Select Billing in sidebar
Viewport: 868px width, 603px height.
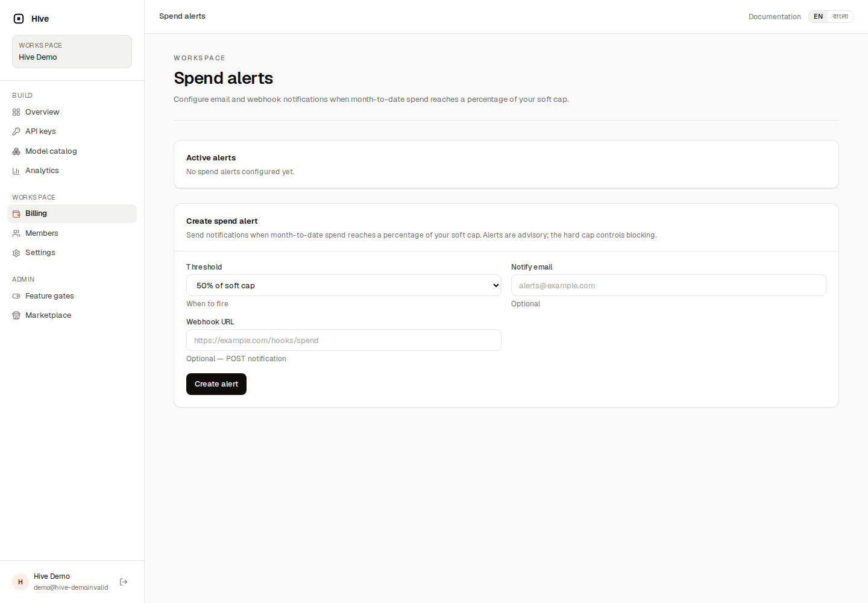coord(72,213)
